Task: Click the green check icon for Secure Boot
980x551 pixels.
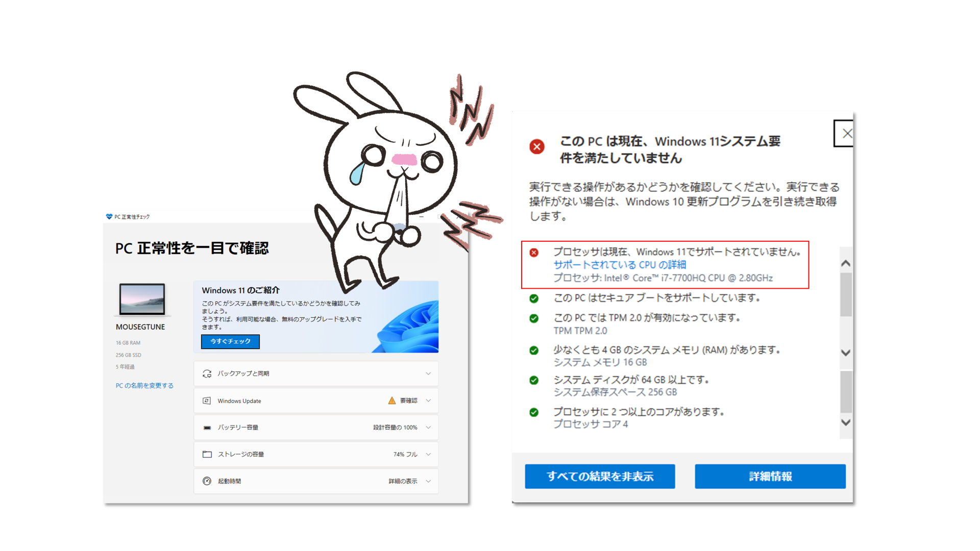Action: click(x=534, y=298)
